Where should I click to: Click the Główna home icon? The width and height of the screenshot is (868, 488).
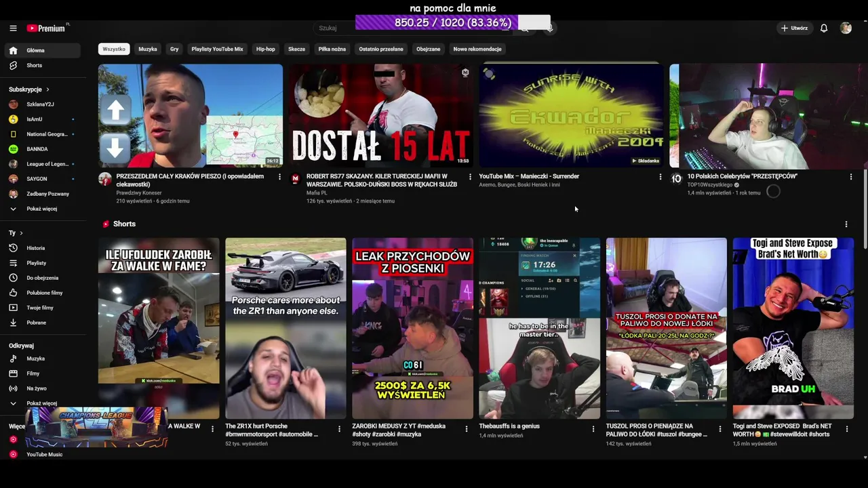pyautogui.click(x=13, y=50)
